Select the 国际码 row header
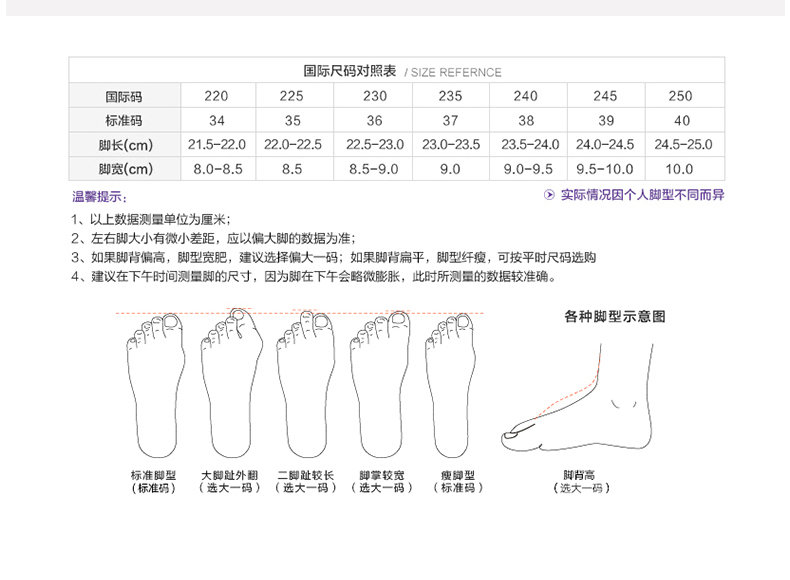Screen dimensions: 790x580 (125, 96)
